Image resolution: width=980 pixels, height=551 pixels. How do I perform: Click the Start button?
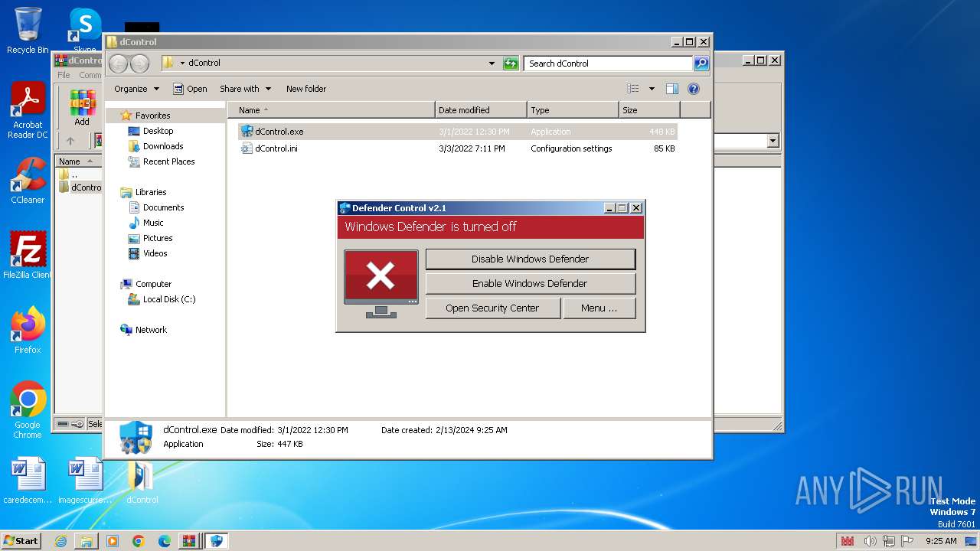(x=21, y=540)
